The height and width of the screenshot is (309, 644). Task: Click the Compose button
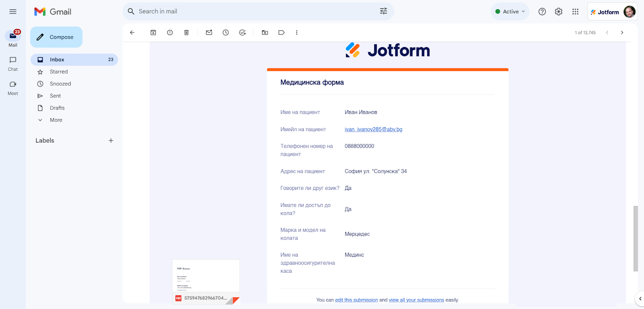pos(56,37)
